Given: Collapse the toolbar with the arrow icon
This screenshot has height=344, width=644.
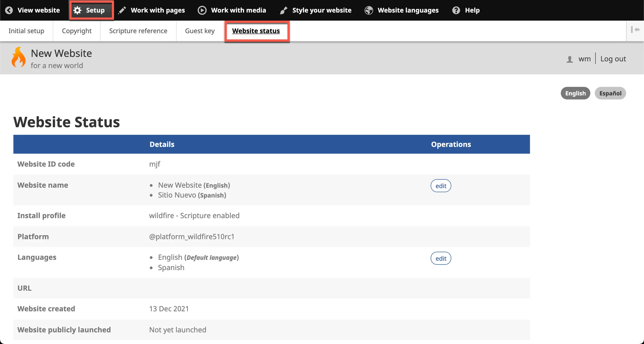Looking at the screenshot, I should click(x=635, y=30).
